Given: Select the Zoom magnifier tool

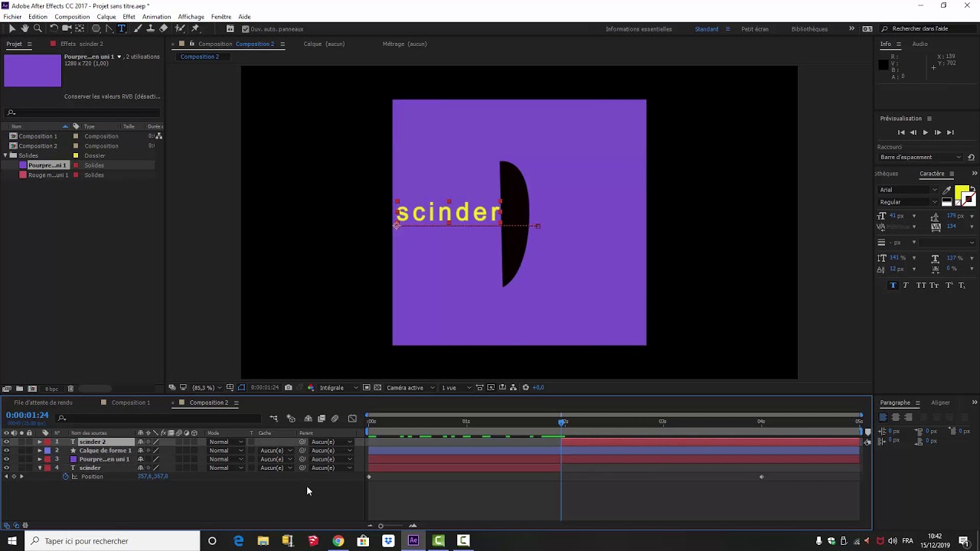Looking at the screenshot, I should (x=38, y=29).
